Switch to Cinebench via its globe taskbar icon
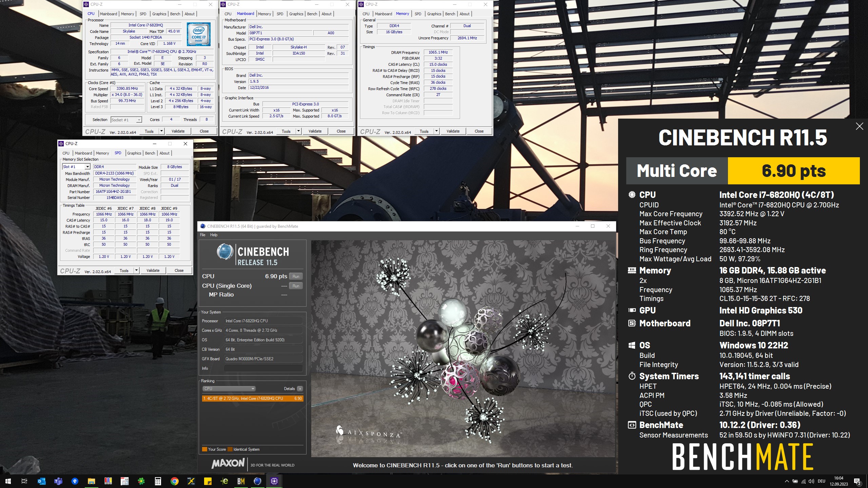Screen dimensions: 868x488 [258, 481]
